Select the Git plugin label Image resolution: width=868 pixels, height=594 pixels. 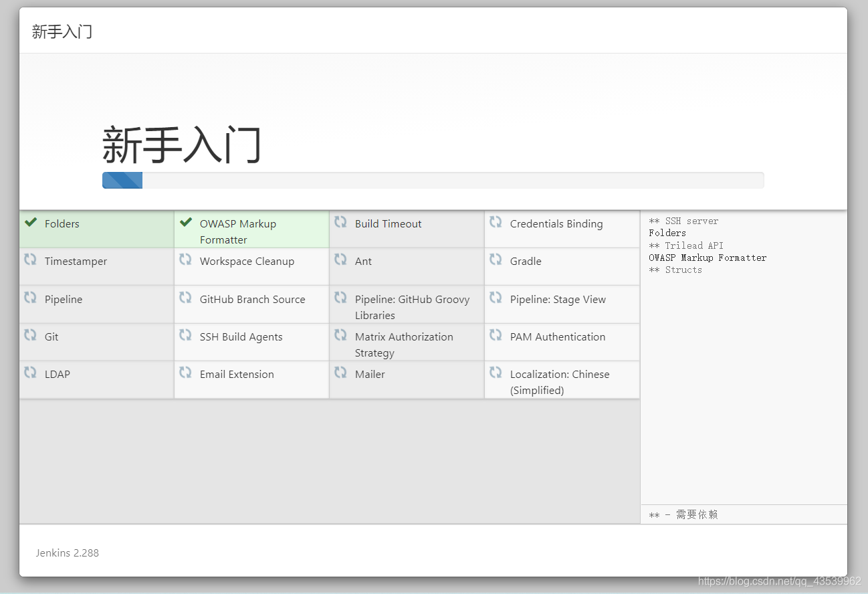click(x=51, y=337)
